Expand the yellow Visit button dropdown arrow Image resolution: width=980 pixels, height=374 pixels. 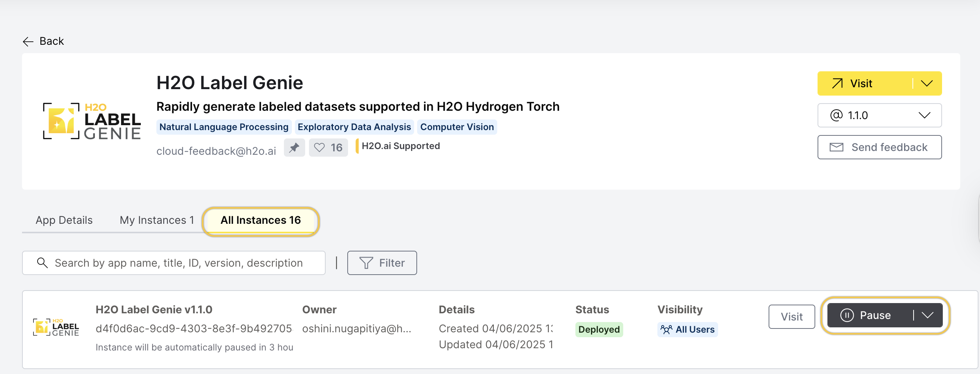[926, 83]
